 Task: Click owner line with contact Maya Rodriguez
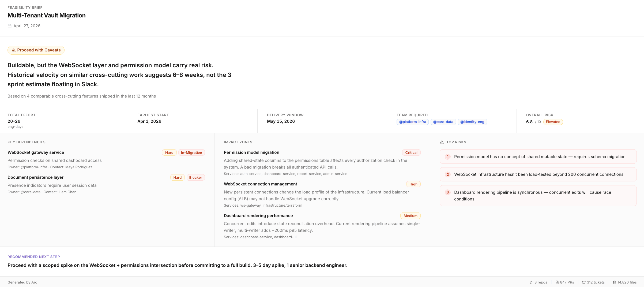pos(50,167)
